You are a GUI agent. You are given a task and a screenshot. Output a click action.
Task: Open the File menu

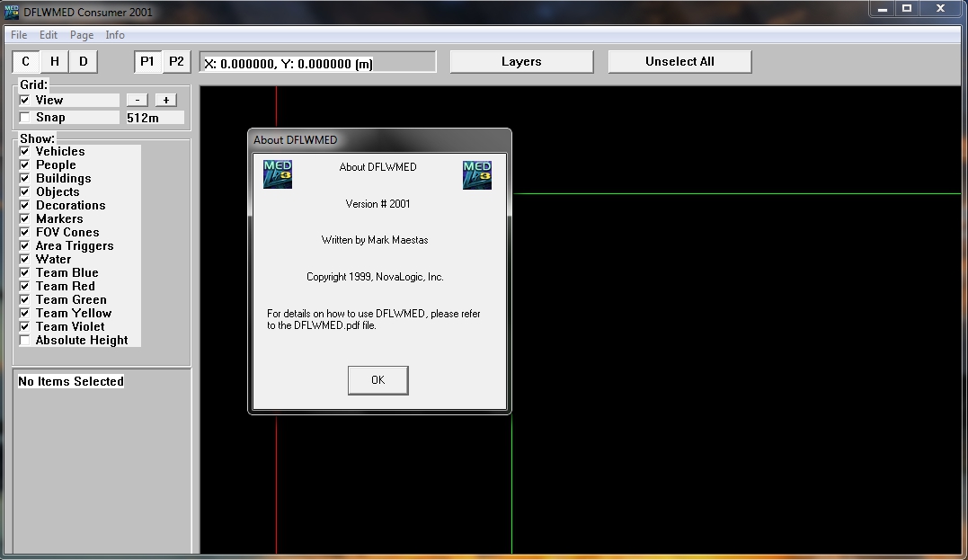pyautogui.click(x=19, y=35)
